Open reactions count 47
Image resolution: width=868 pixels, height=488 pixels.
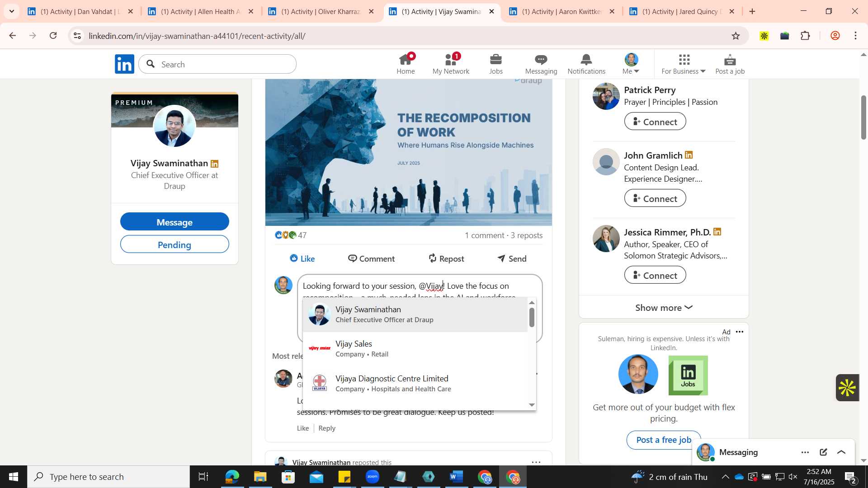291,235
